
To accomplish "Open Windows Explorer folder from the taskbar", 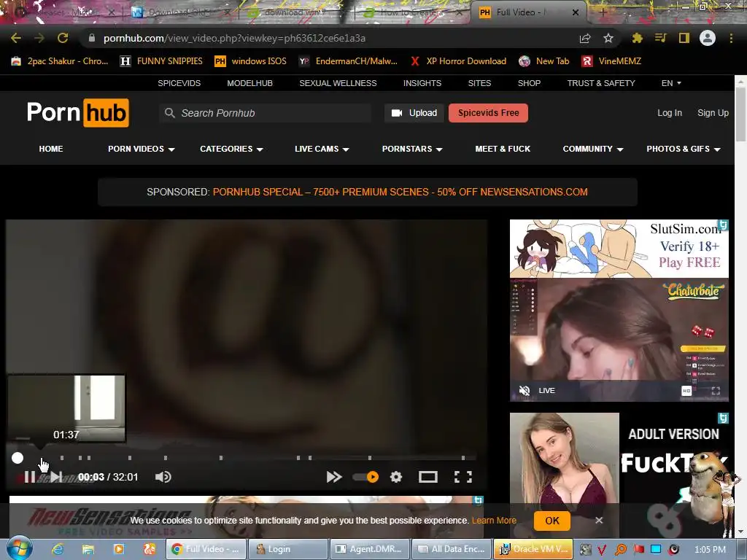I will click(x=88, y=549).
